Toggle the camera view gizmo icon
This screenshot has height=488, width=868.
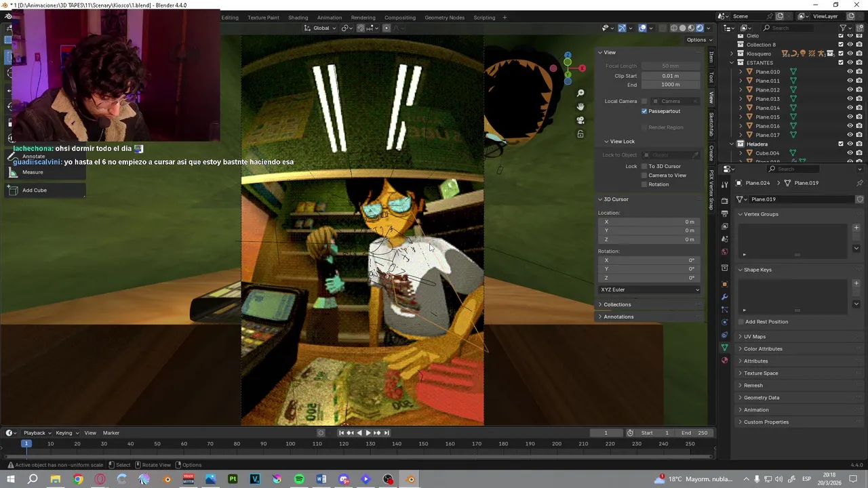[x=580, y=120]
